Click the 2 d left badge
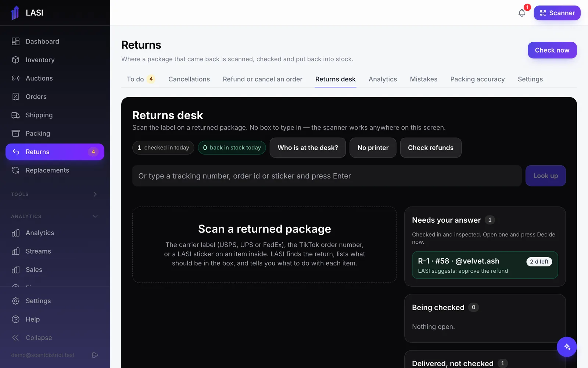 (539, 262)
